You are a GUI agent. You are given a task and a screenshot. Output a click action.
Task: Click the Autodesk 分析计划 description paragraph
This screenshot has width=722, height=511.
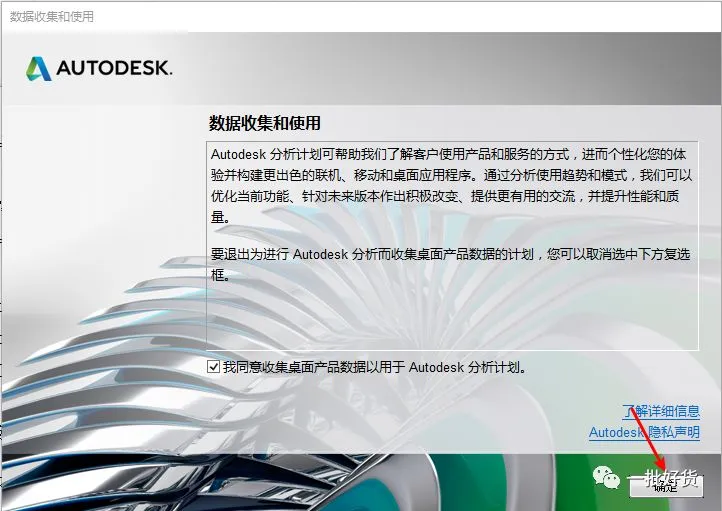click(x=451, y=186)
